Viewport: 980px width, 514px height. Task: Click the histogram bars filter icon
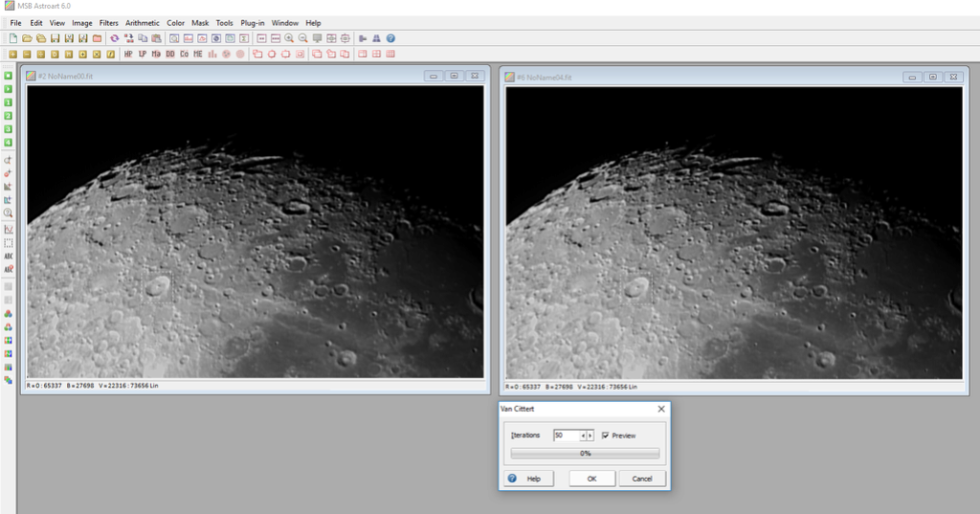point(212,55)
